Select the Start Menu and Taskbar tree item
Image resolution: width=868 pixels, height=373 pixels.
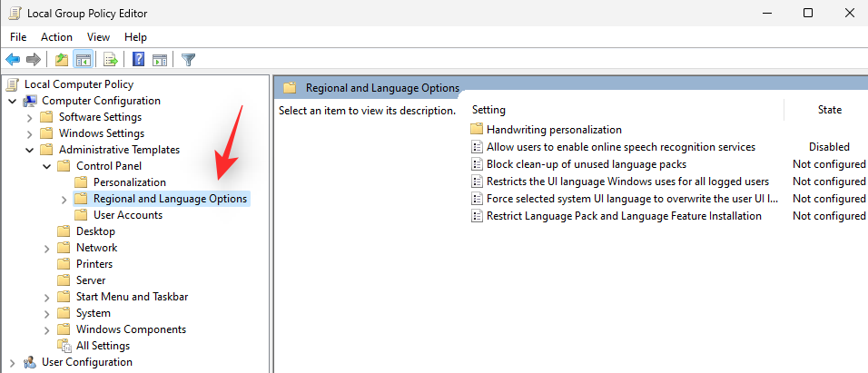click(133, 297)
